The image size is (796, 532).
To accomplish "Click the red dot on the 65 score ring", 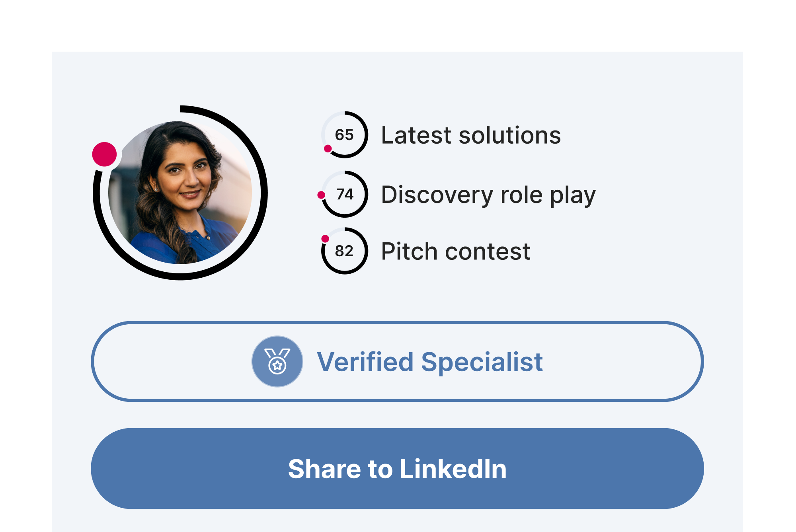I will point(328,148).
